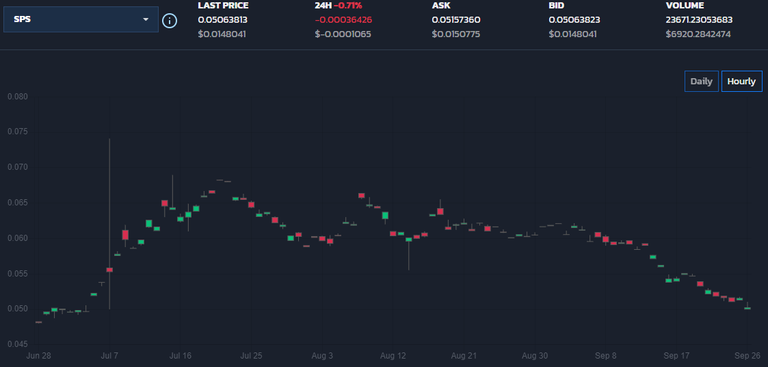Click the 0.080 y-axis label

pyautogui.click(x=18, y=97)
